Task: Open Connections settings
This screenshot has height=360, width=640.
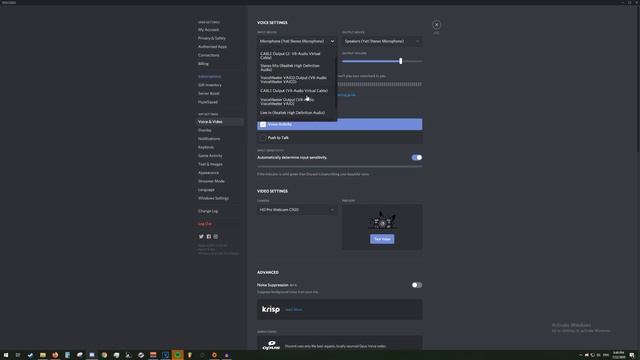Action: 209,56
